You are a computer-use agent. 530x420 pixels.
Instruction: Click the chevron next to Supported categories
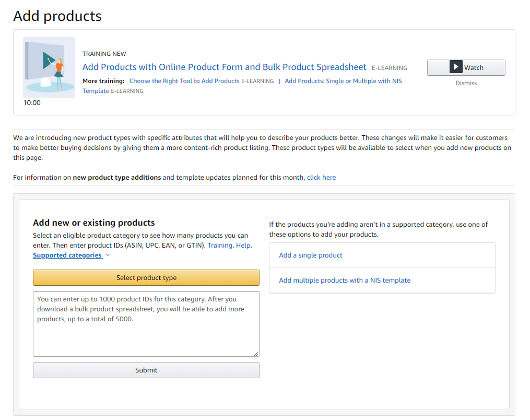(108, 255)
